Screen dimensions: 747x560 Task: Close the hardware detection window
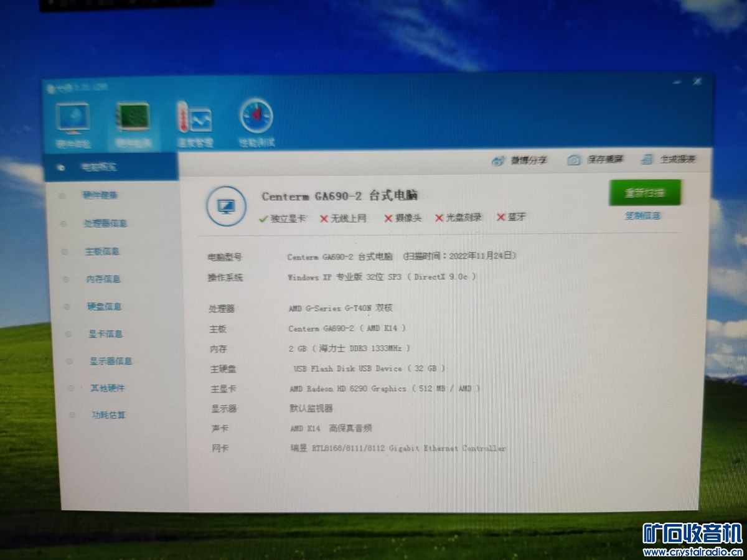pos(697,81)
